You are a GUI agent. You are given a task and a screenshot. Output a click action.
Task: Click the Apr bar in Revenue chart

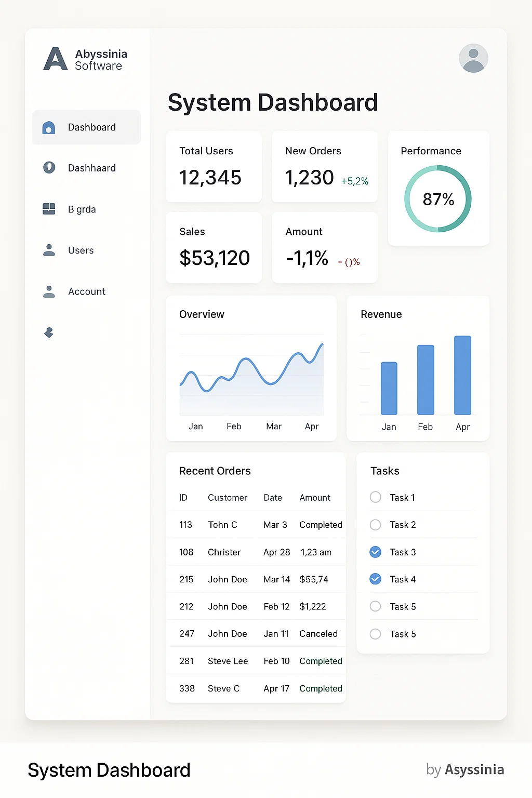pos(462,375)
